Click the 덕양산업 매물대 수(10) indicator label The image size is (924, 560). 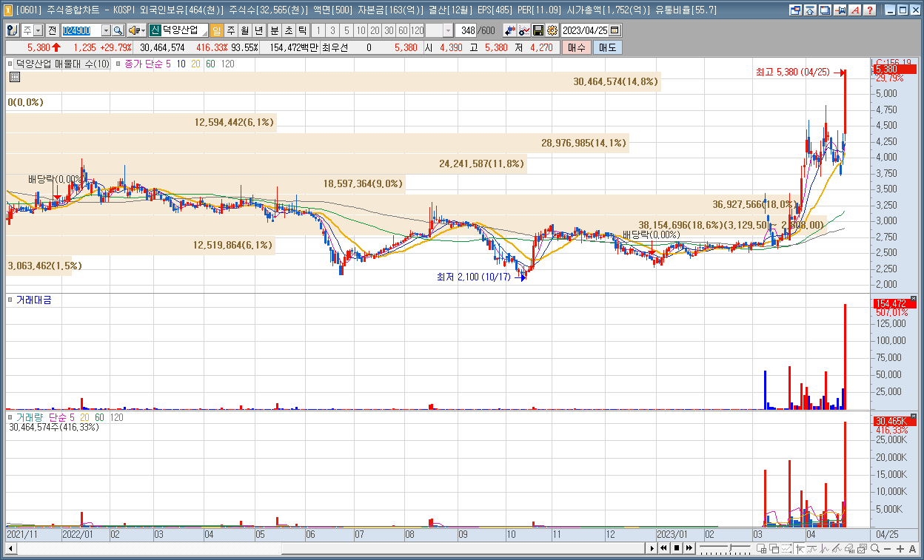coord(63,64)
